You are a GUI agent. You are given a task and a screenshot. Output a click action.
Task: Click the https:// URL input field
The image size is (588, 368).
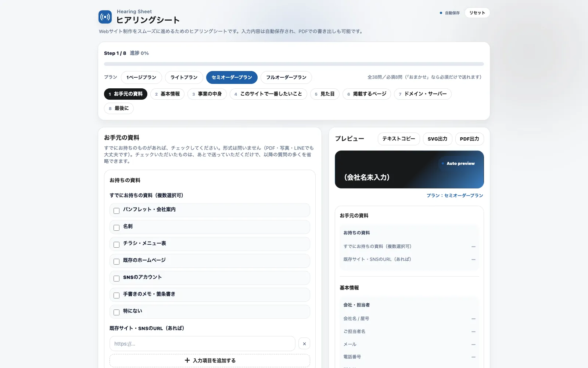(x=202, y=344)
